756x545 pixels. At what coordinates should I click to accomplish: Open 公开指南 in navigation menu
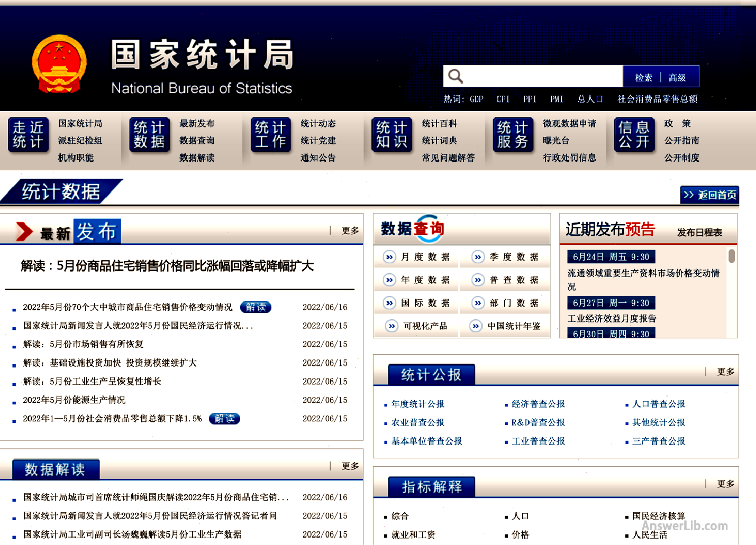[681, 141]
